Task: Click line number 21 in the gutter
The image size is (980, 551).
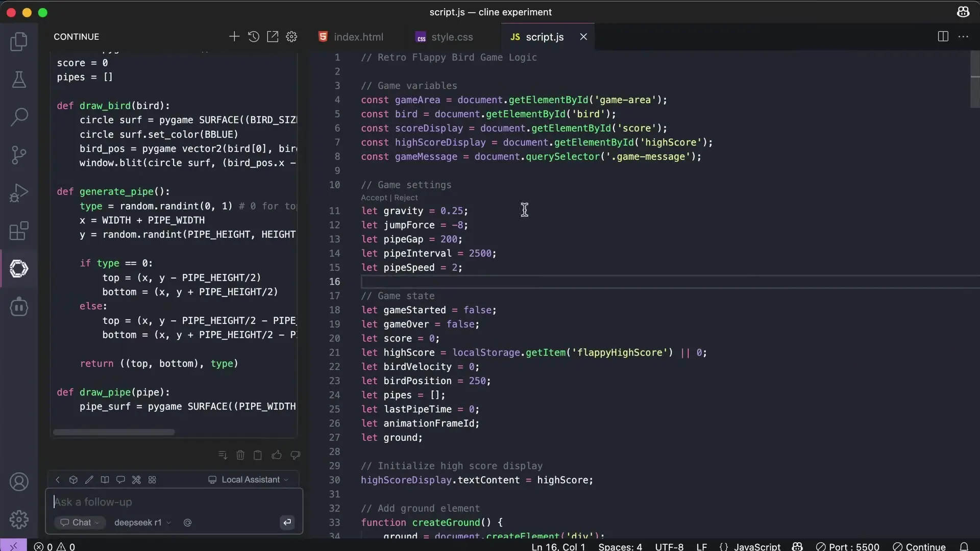Action: (334, 353)
